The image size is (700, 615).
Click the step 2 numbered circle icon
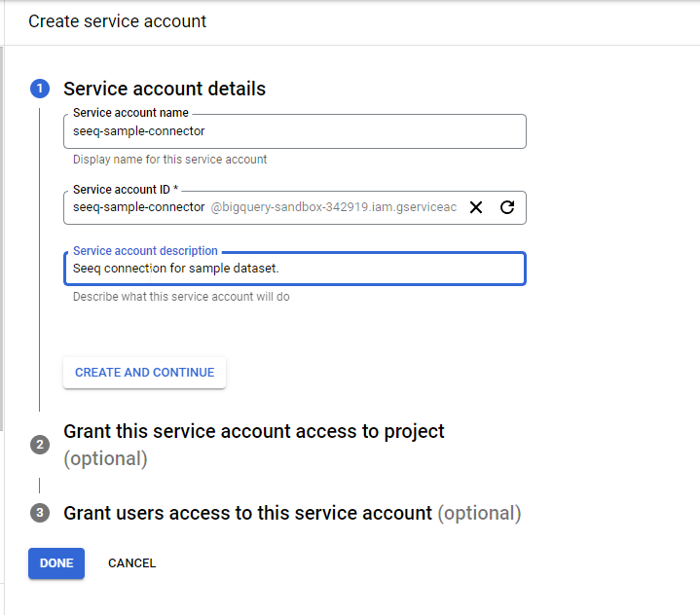pyautogui.click(x=40, y=445)
